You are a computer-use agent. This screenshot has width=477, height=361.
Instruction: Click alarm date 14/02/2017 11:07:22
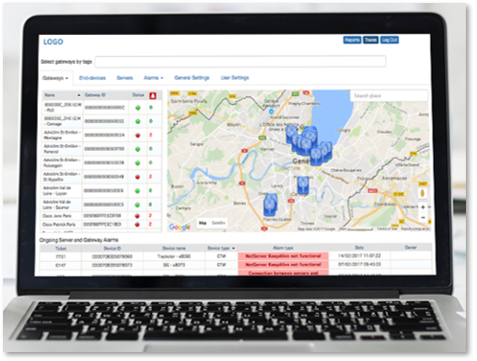(x=359, y=256)
